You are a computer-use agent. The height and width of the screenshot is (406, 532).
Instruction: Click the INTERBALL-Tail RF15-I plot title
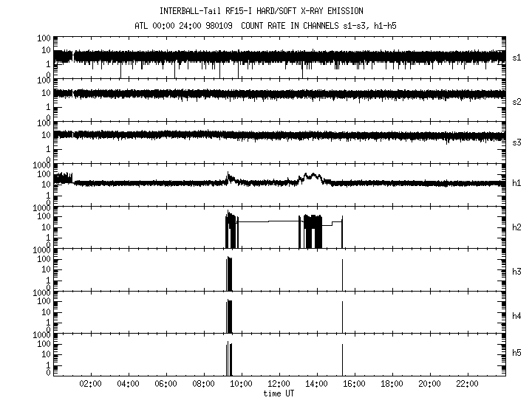(x=262, y=11)
